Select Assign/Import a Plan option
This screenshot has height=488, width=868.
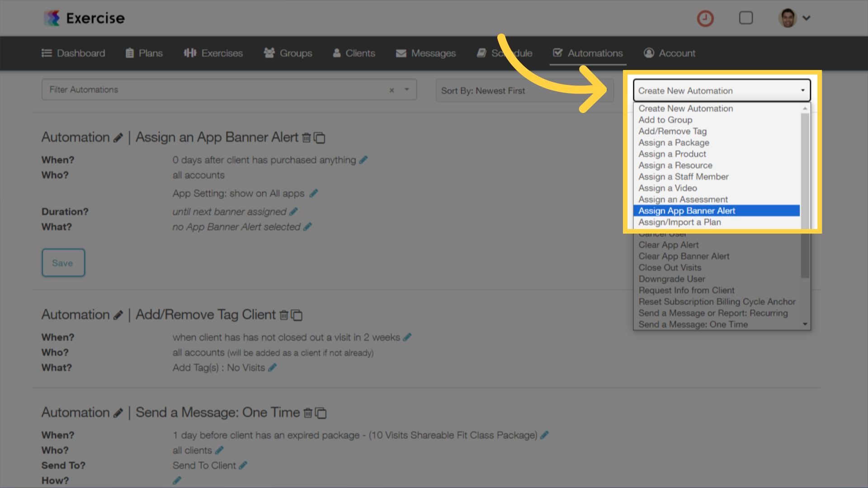(x=679, y=222)
